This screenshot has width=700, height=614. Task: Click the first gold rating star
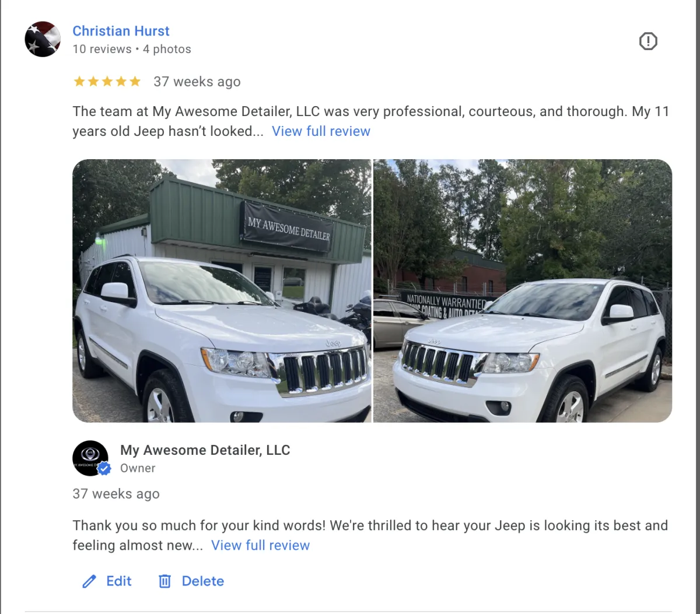[79, 82]
